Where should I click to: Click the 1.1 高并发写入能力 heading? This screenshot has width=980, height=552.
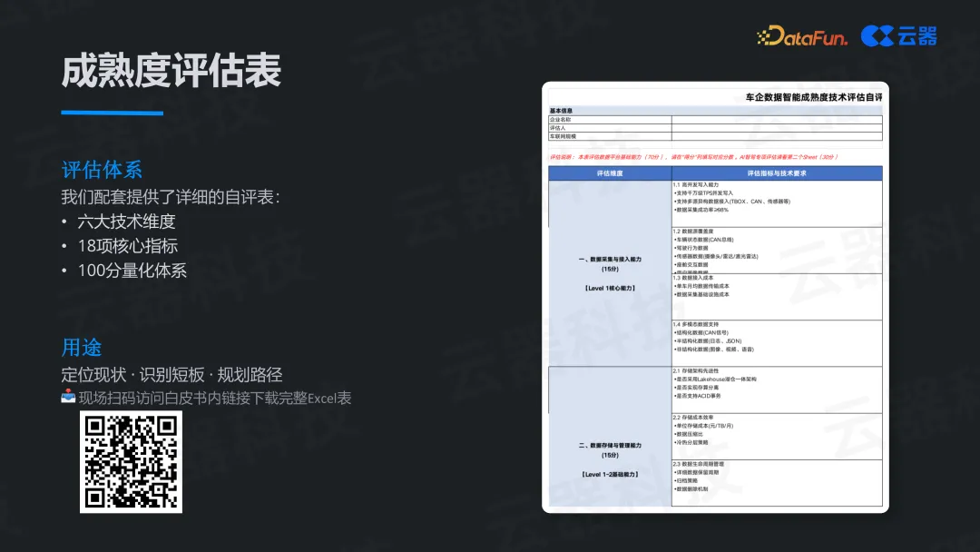point(696,185)
